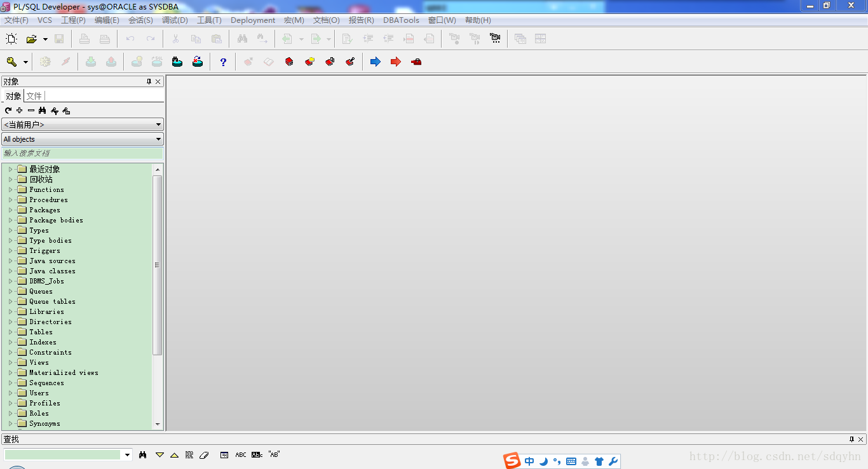
Task: Toggle the ABC case-sensitive search option
Action: point(241,455)
